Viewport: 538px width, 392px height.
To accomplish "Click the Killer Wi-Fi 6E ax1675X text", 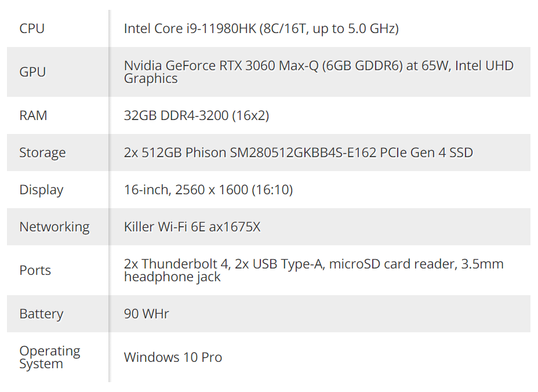I will [192, 227].
